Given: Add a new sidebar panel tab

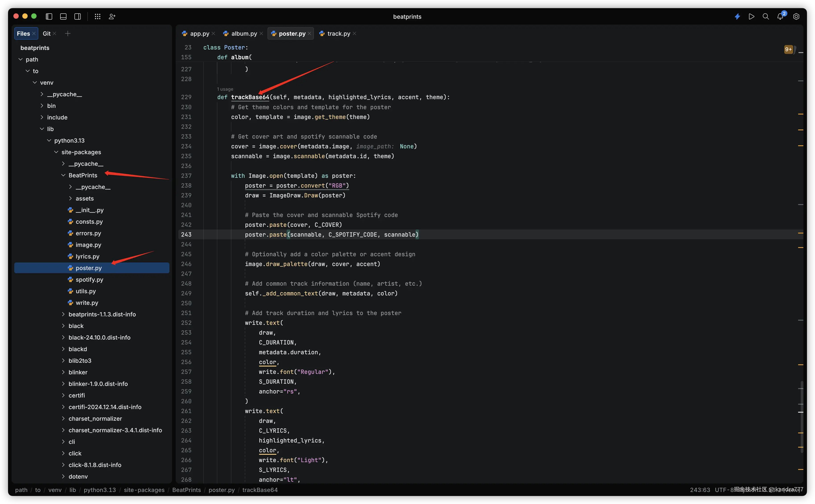Looking at the screenshot, I should click(x=68, y=34).
